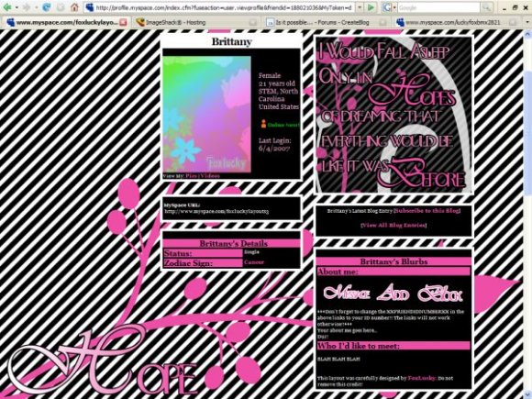This screenshot has width=532, height=399.
Task: Open the search engine chooser dropdown
Action: click(393, 7)
